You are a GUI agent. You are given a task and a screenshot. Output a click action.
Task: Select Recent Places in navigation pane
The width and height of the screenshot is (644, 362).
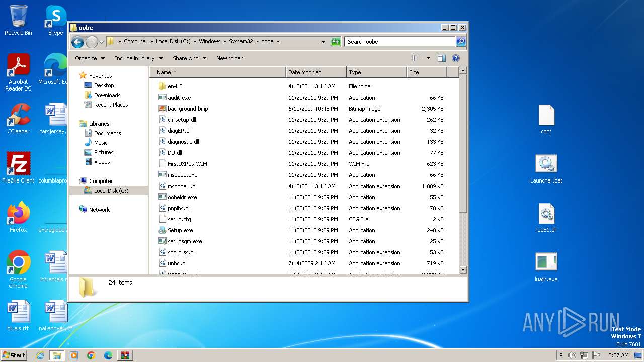click(111, 105)
